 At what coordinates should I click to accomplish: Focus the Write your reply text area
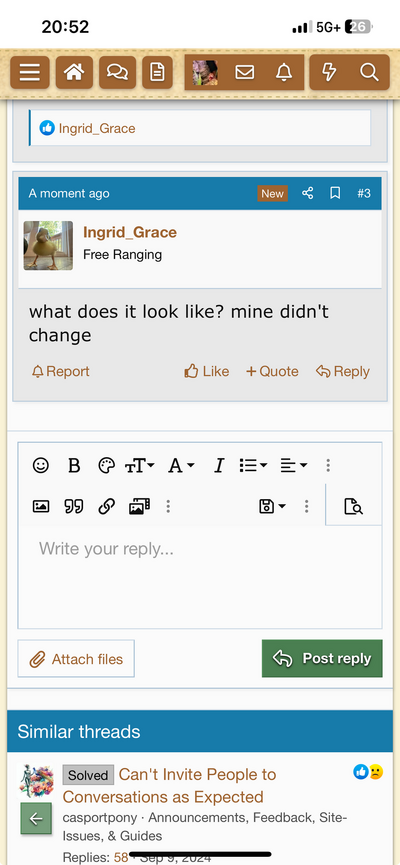click(200, 576)
